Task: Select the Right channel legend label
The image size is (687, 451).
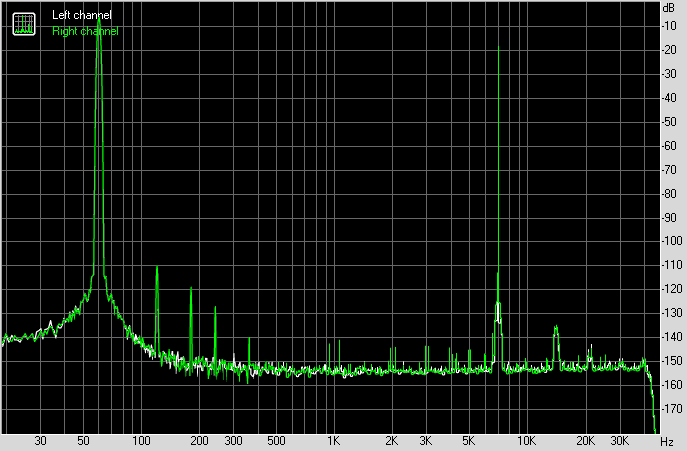Action: click(85, 31)
